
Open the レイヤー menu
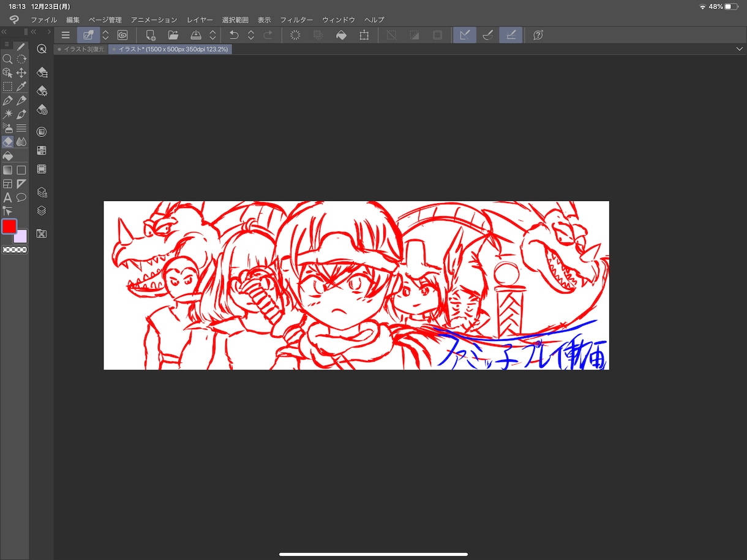(x=200, y=20)
